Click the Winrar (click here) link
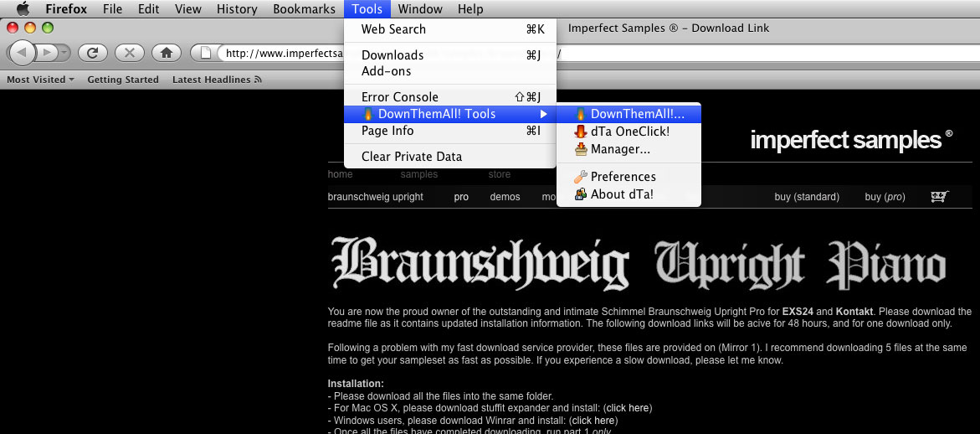Screen dimensions: 980x434 tap(593, 421)
